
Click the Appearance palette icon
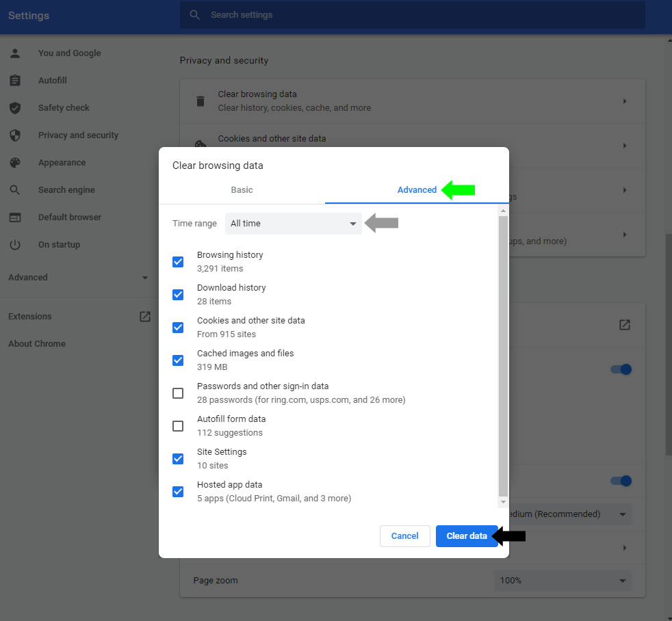coord(15,162)
